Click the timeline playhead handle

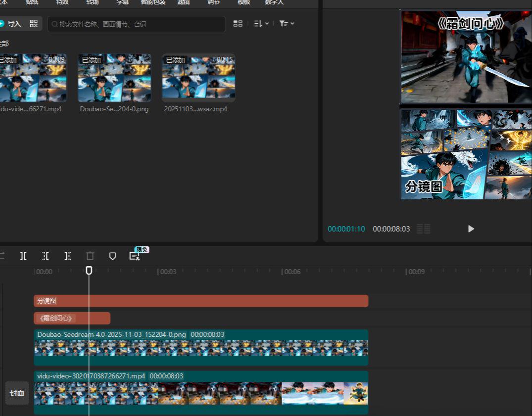[89, 271]
